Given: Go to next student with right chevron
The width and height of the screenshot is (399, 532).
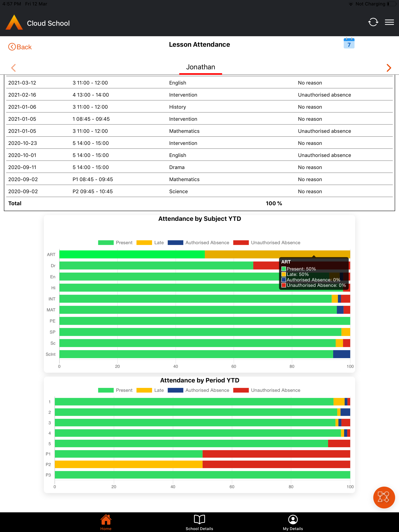Looking at the screenshot, I should [x=389, y=68].
